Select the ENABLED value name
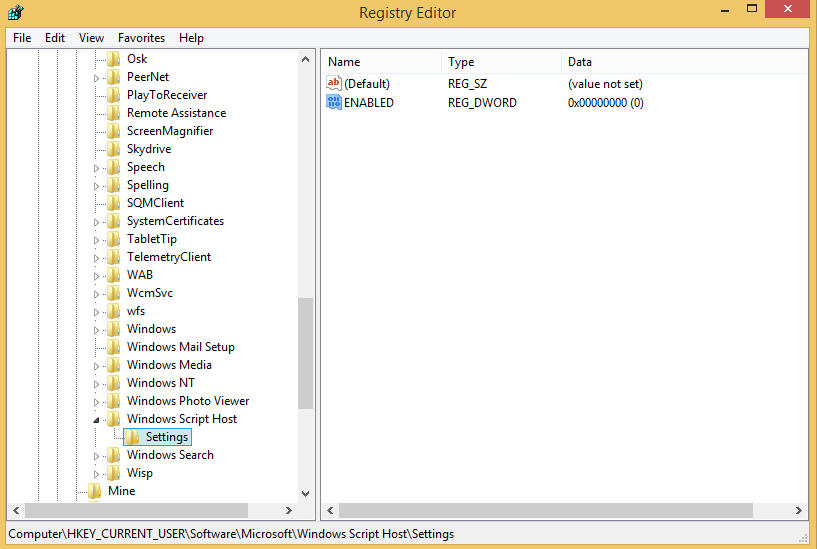 point(368,103)
